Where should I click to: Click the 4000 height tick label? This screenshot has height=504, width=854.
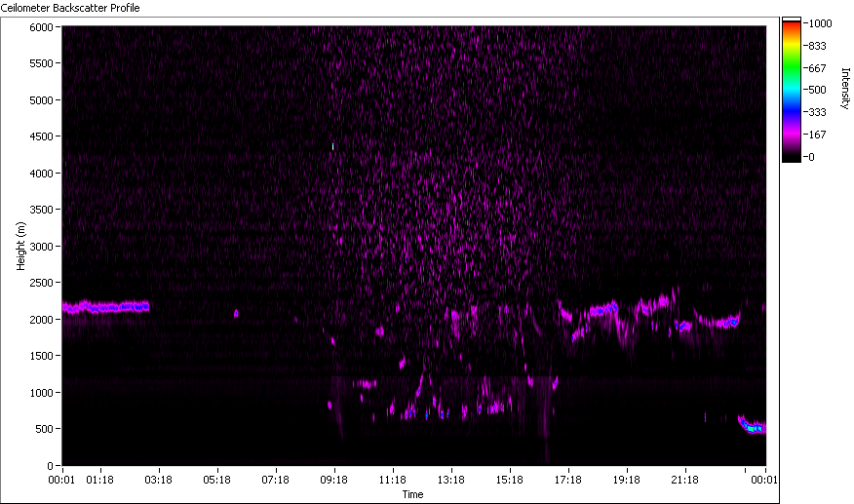pos(41,174)
